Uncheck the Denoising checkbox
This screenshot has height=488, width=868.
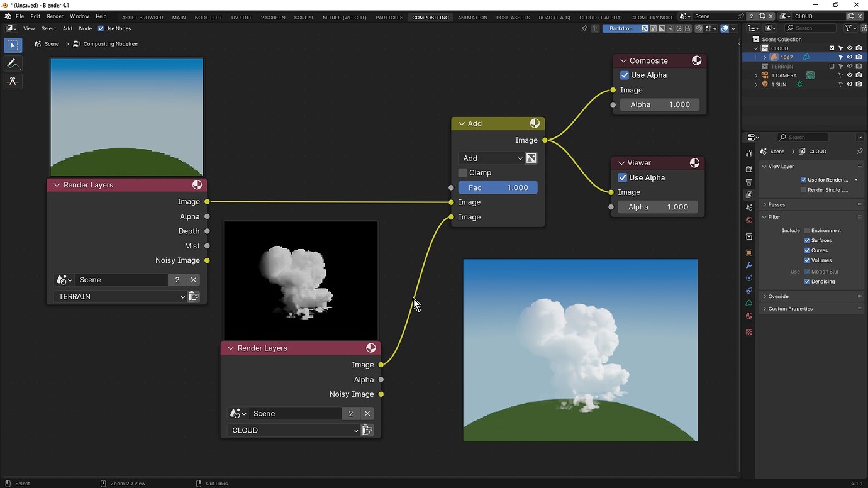807,282
